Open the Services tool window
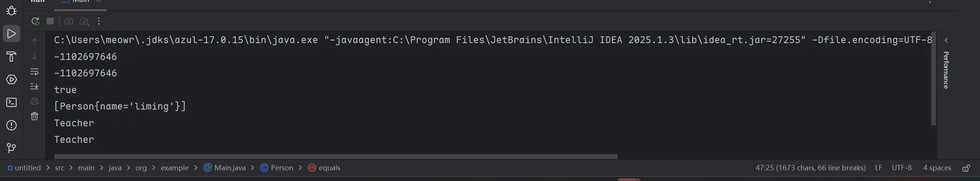 coord(11,79)
